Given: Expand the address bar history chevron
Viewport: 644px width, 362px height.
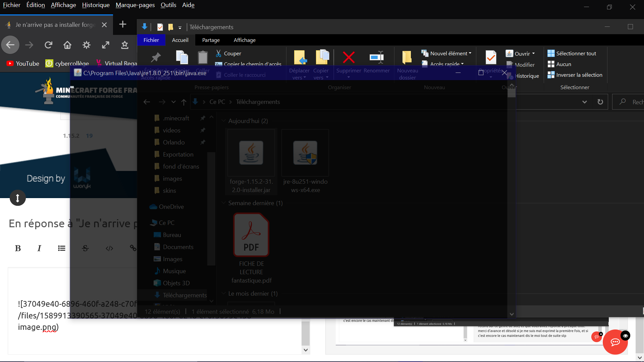Looking at the screenshot, I should pyautogui.click(x=585, y=102).
